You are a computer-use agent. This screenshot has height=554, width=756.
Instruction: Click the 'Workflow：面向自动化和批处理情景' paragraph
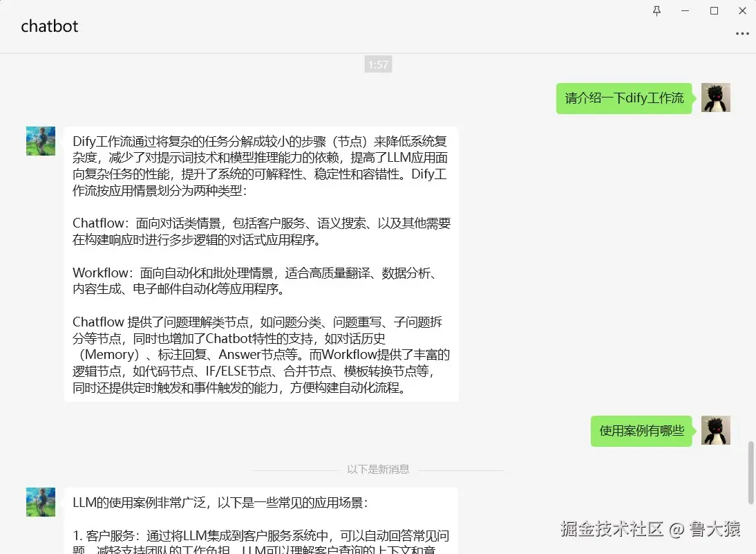pos(256,281)
